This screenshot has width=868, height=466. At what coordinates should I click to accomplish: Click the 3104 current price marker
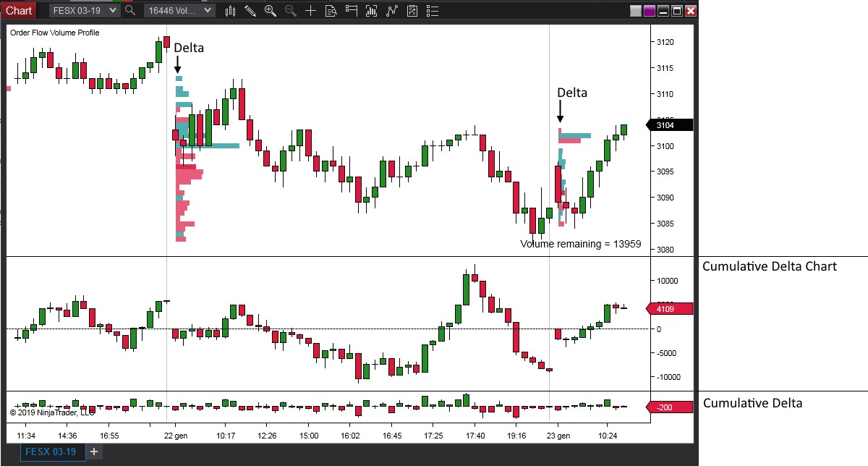[x=669, y=125]
